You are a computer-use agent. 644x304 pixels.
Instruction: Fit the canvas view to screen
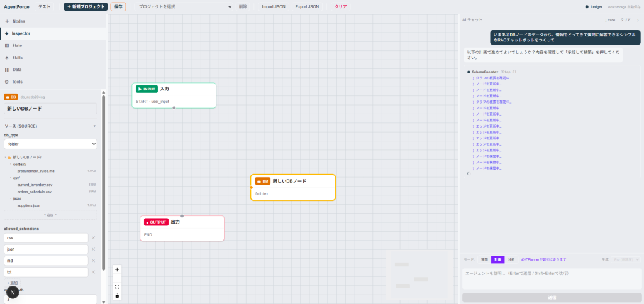click(118, 287)
